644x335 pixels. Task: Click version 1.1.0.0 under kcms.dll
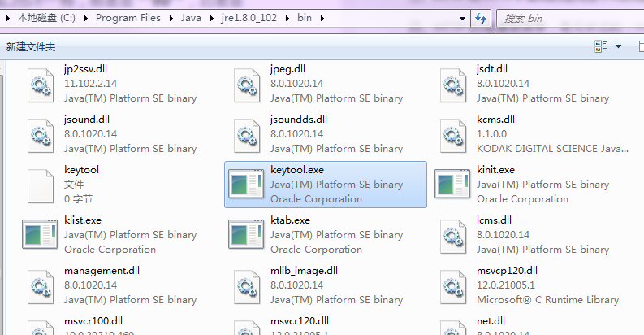pos(491,134)
